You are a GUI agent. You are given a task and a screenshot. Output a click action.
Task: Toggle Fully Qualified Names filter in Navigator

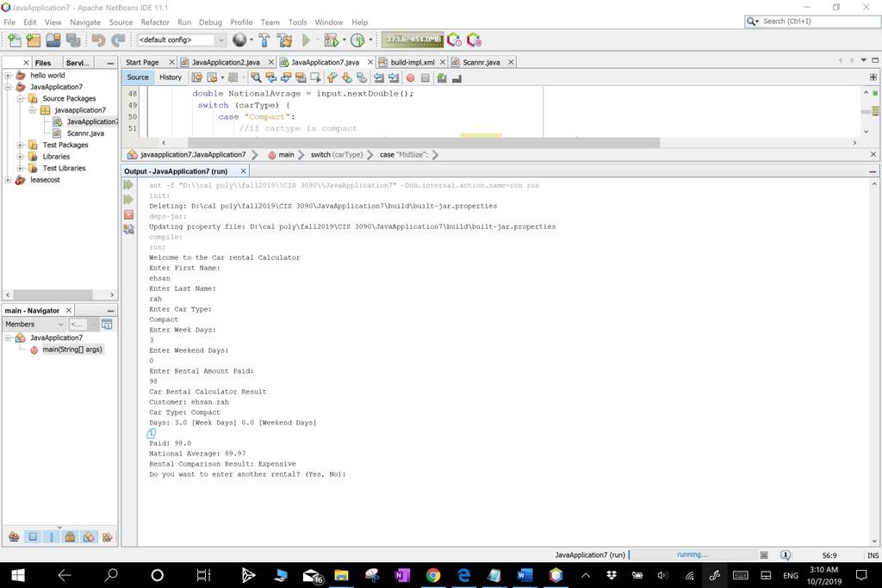click(x=107, y=537)
